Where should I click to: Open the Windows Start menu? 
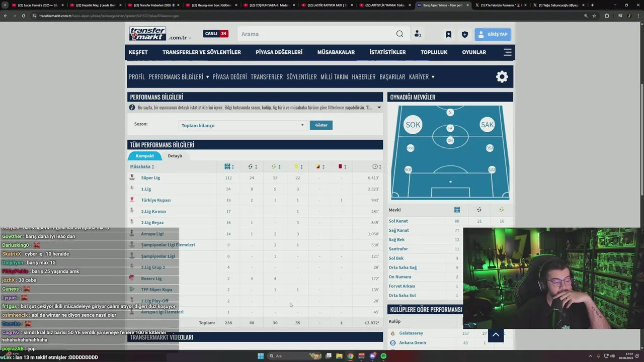coord(261,356)
